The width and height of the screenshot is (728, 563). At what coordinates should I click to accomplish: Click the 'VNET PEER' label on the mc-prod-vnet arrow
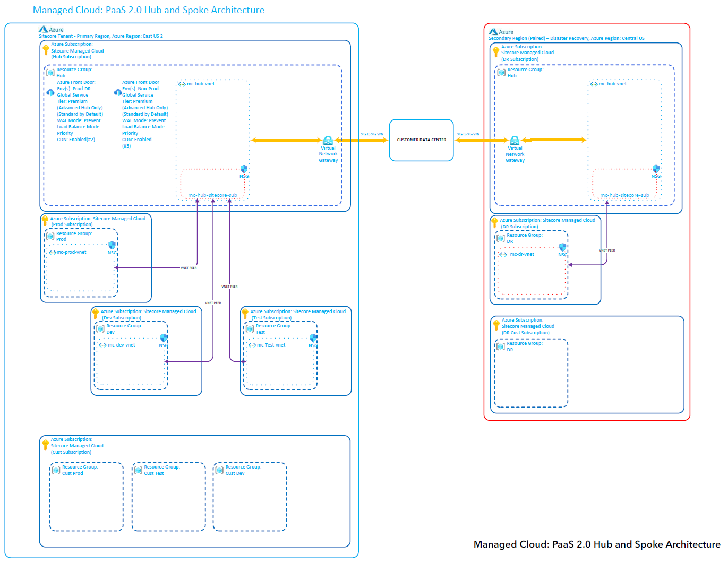pos(189,268)
